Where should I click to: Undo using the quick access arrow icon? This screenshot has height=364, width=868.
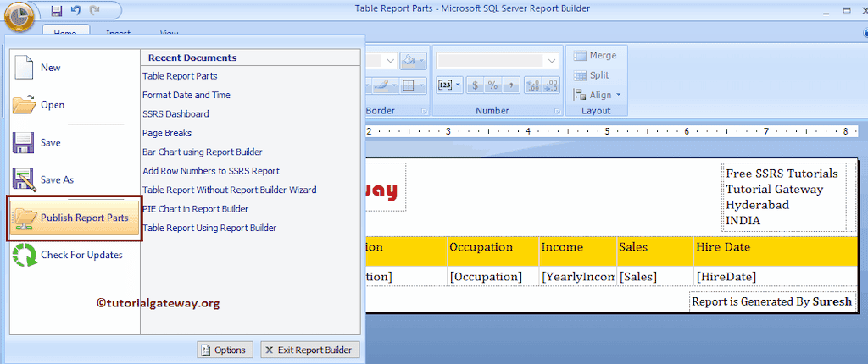75,10
